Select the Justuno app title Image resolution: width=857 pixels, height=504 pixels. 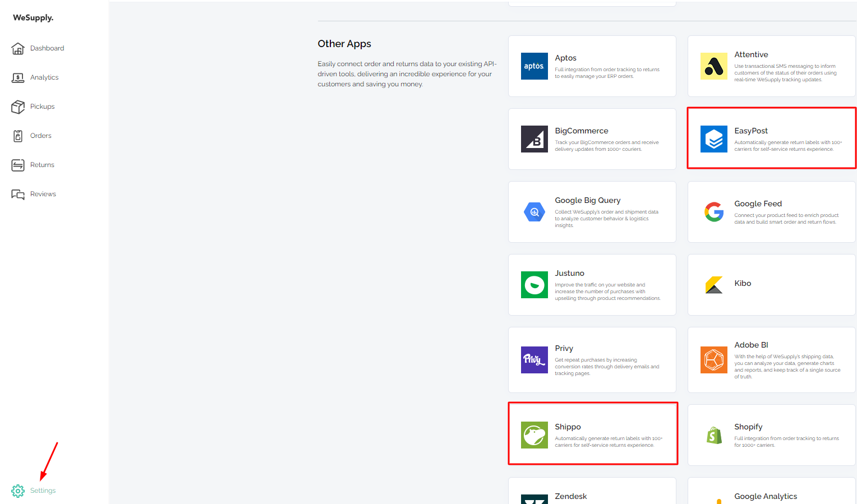[x=570, y=273]
